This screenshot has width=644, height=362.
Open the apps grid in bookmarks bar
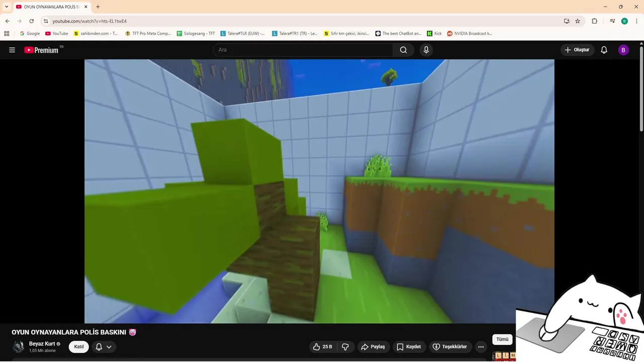pos(7,34)
